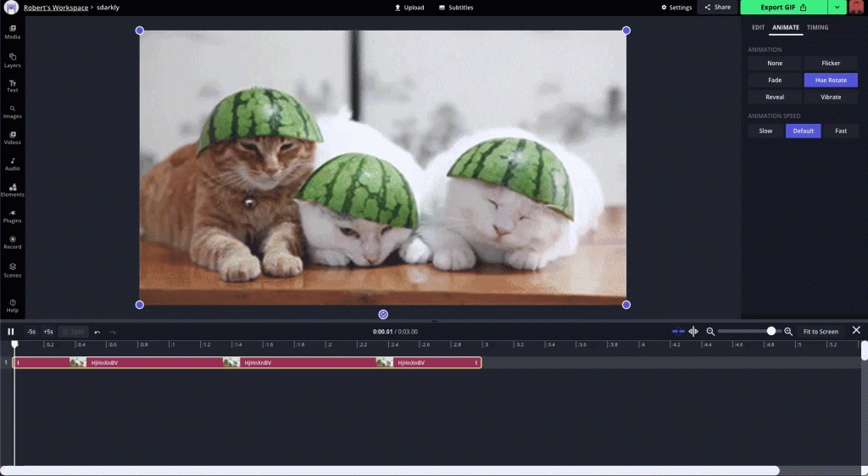Click the timeline zoom slider handle

771,332
